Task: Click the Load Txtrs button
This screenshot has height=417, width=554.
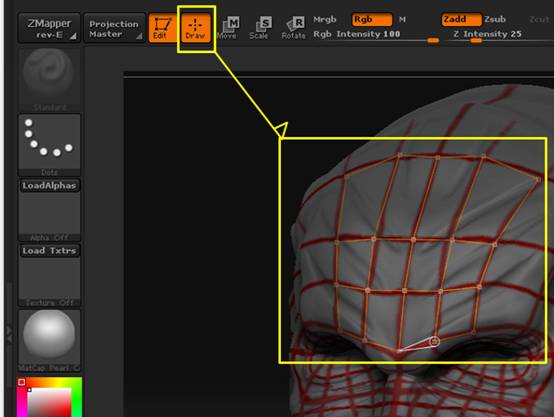Action: [x=49, y=251]
